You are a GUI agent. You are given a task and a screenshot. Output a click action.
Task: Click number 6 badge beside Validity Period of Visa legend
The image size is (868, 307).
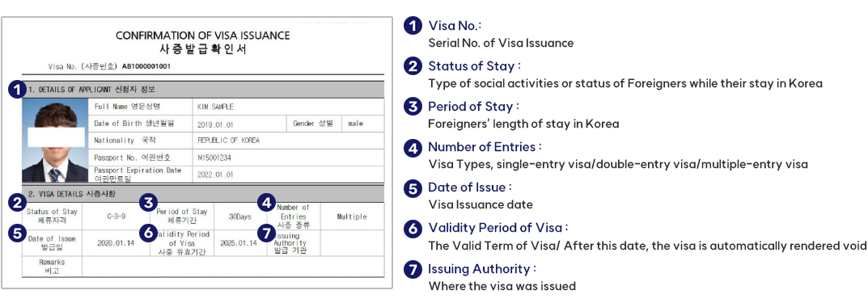click(x=413, y=229)
